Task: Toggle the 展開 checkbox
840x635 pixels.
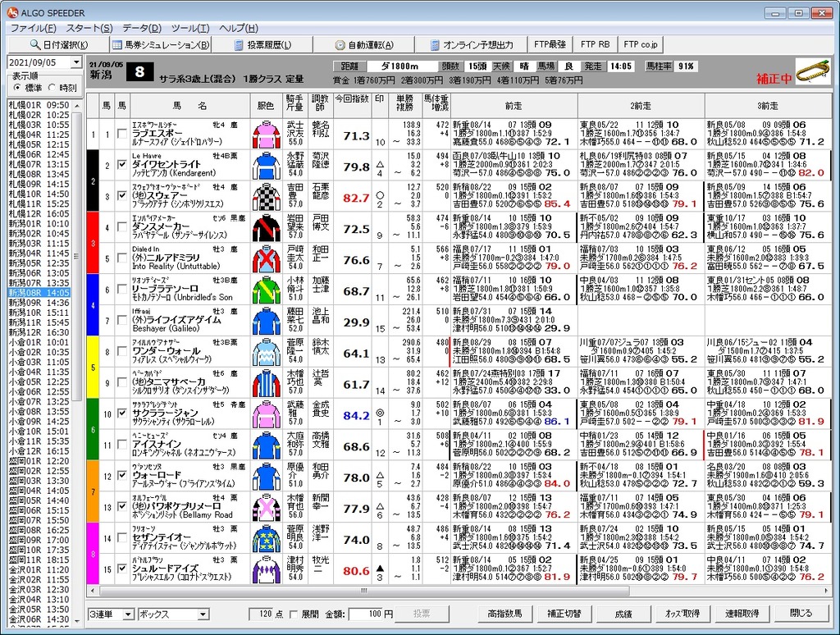Action: point(294,614)
